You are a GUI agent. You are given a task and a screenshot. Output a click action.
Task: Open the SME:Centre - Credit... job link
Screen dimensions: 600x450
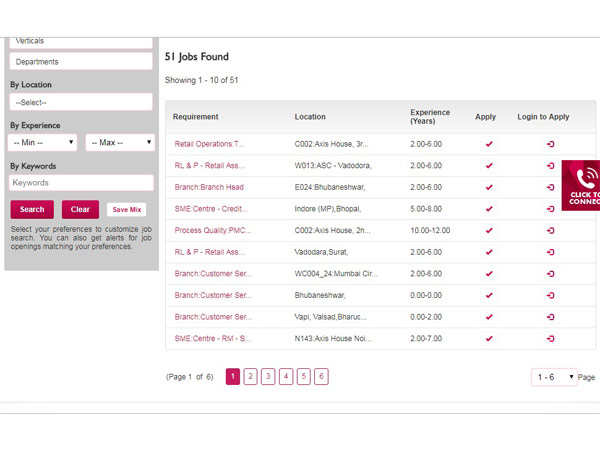tap(211, 209)
